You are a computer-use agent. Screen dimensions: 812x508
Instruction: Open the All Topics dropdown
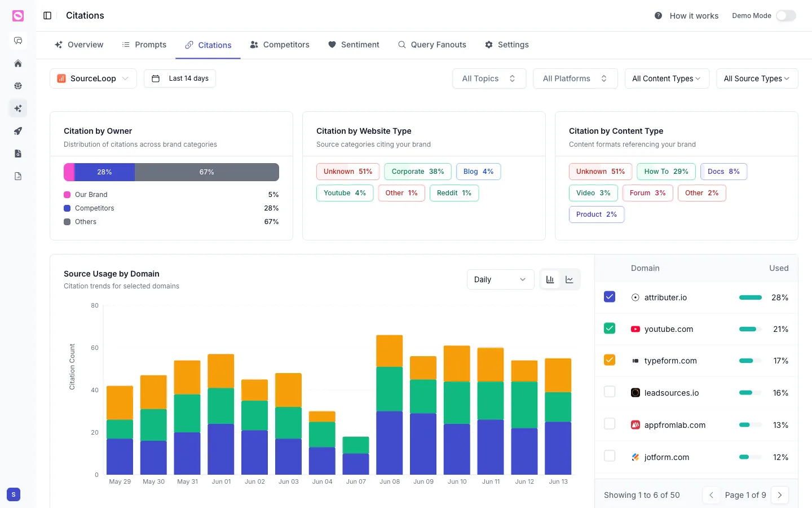[x=489, y=78]
